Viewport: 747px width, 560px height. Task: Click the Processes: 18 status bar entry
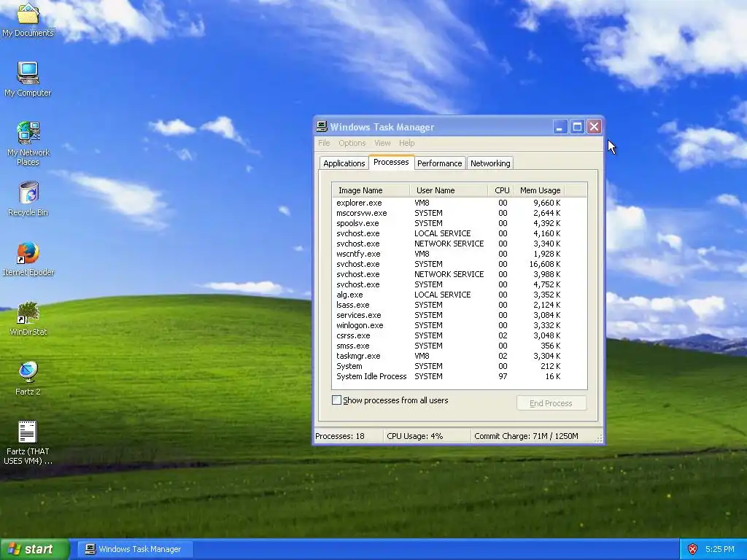[x=348, y=436]
